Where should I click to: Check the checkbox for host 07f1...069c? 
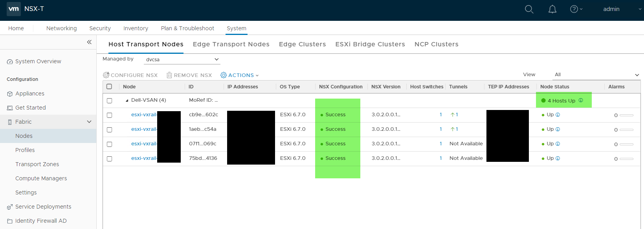pos(110,144)
